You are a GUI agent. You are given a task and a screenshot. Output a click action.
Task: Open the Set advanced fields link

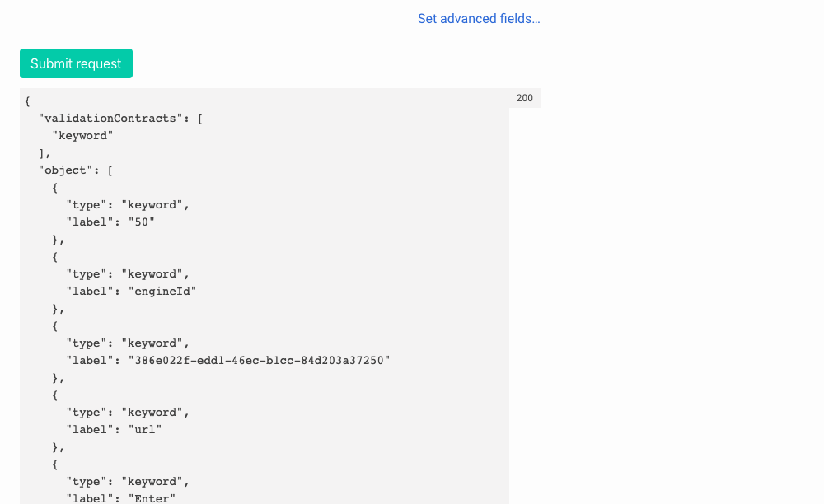click(x=479, y=18)
